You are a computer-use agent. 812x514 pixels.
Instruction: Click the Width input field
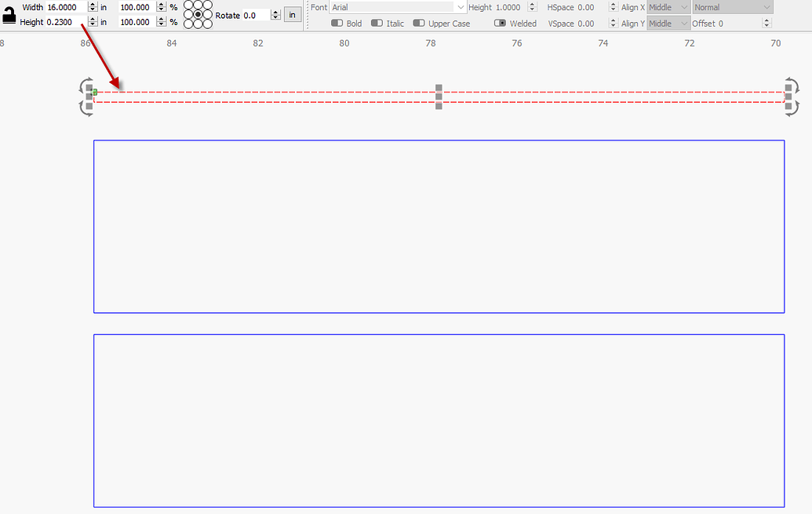point(66,7)
